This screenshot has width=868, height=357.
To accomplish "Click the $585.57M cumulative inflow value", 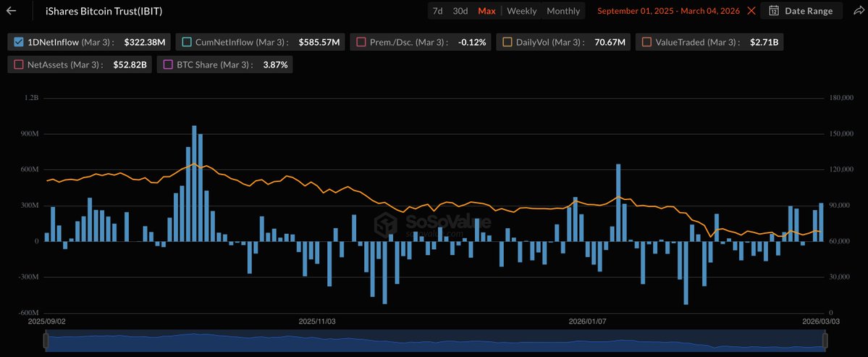I will tap(319, 41).
